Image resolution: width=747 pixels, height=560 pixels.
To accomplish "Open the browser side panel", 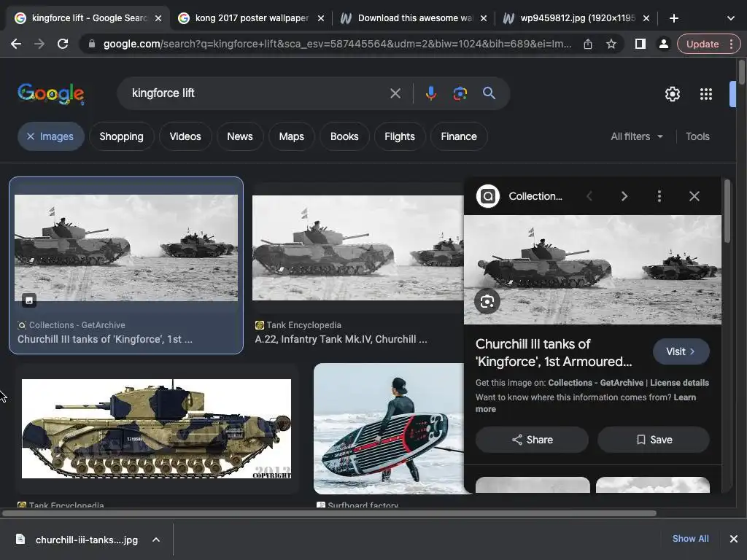I will tap(640, 44).
